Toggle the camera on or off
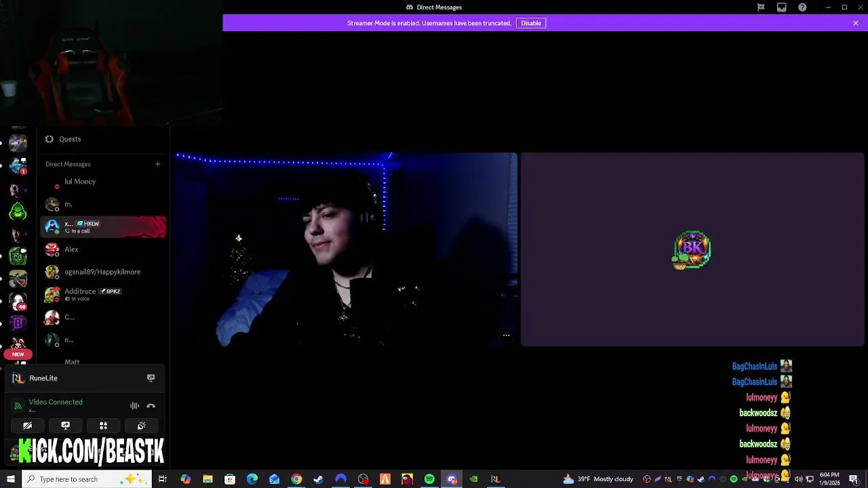 tap(27, 426)
